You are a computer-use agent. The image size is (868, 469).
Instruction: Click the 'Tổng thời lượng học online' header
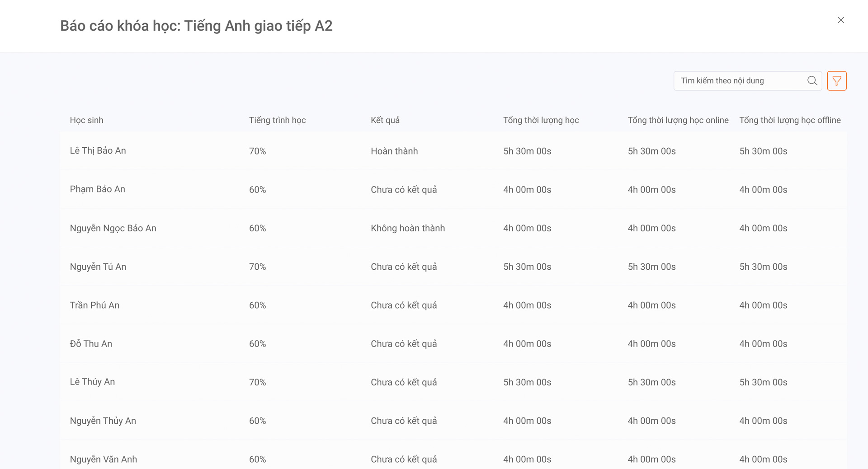(678, 120)
